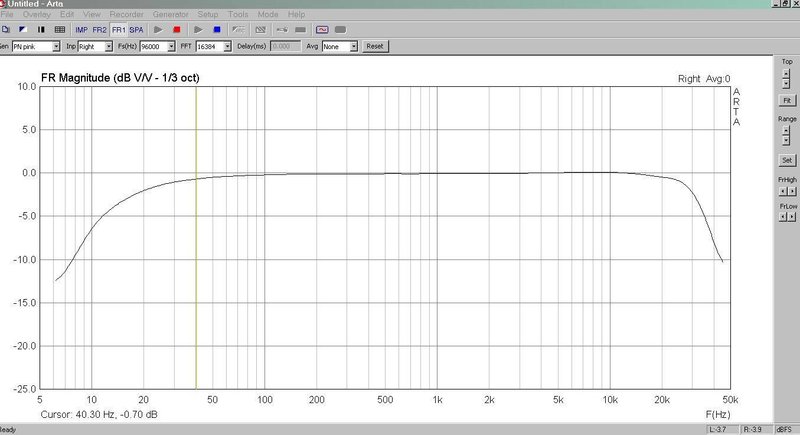
Task: Click the Fit button
Action: 787,100
